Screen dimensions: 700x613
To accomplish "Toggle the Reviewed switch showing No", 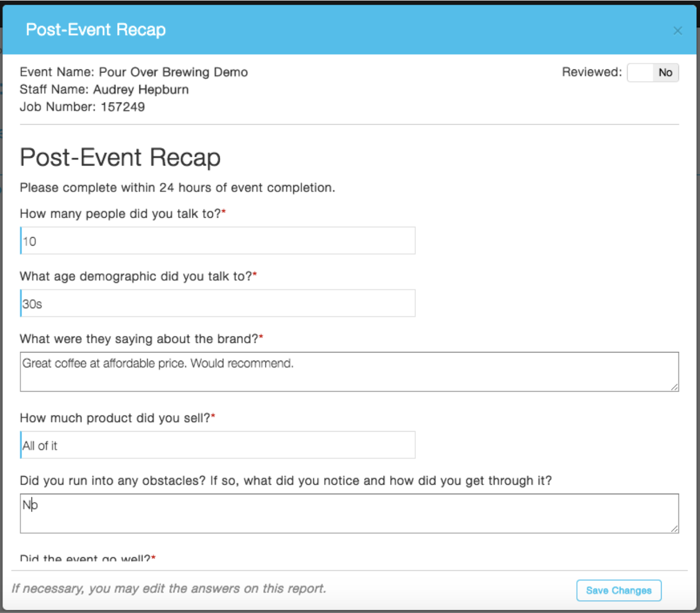I will tap(653, 73).
